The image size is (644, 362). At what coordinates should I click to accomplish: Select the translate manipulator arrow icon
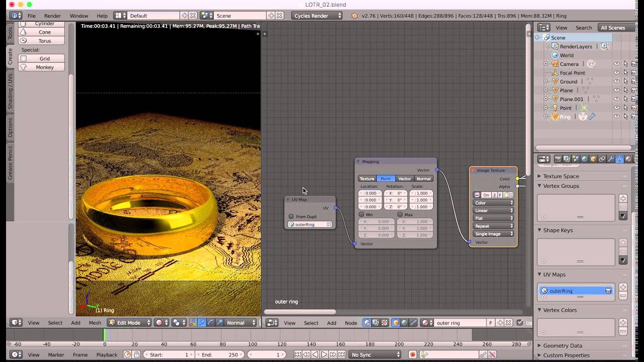[202, 323]
